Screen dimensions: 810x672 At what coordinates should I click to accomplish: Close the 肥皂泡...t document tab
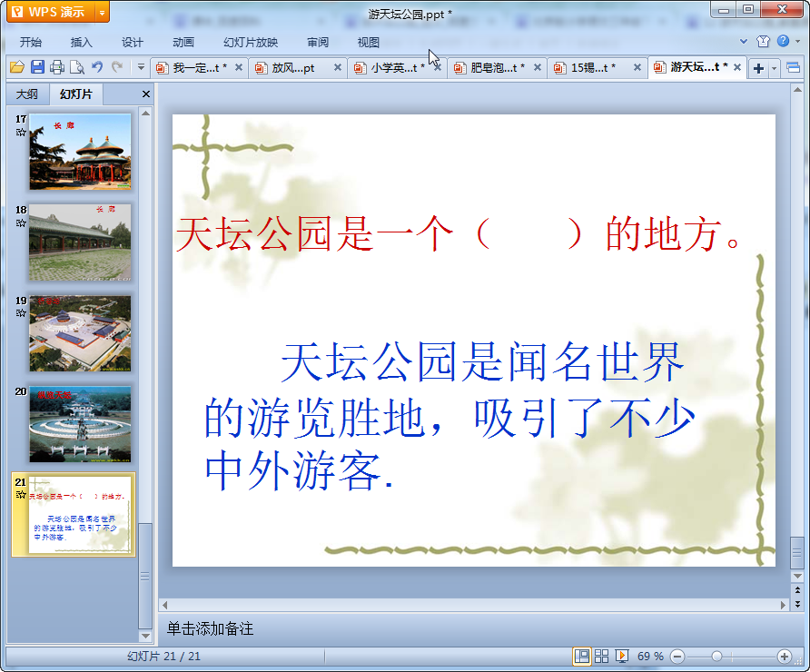pos(538,67)
